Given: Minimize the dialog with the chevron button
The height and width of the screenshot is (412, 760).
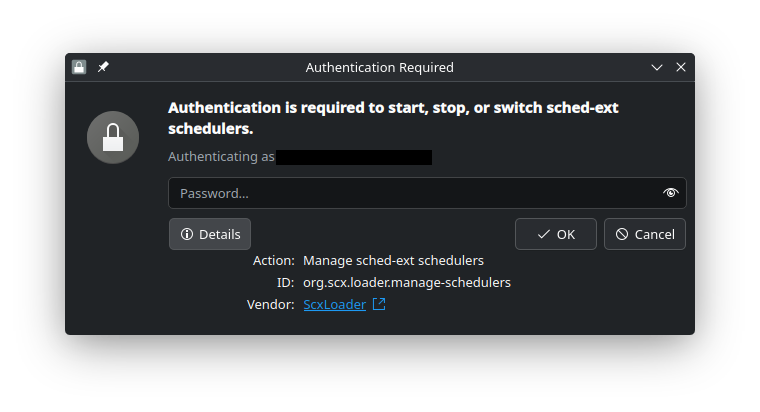Looking at the screenshot, I should point(657,67).
